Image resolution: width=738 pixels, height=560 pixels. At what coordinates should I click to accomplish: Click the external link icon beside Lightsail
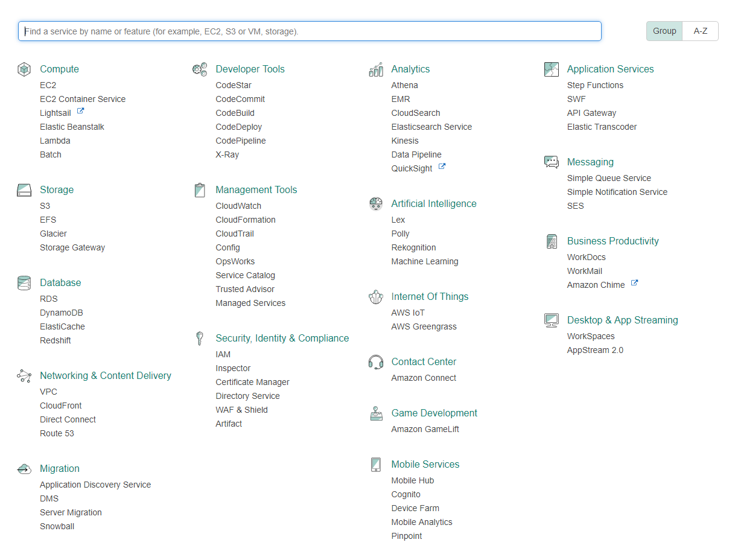(x=81, y=112)
